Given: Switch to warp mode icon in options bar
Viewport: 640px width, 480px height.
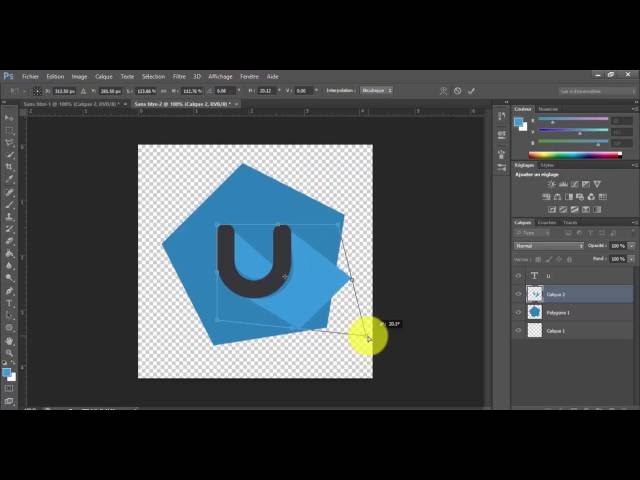Looking at the screenshot, I should click(x=443, y=90).
